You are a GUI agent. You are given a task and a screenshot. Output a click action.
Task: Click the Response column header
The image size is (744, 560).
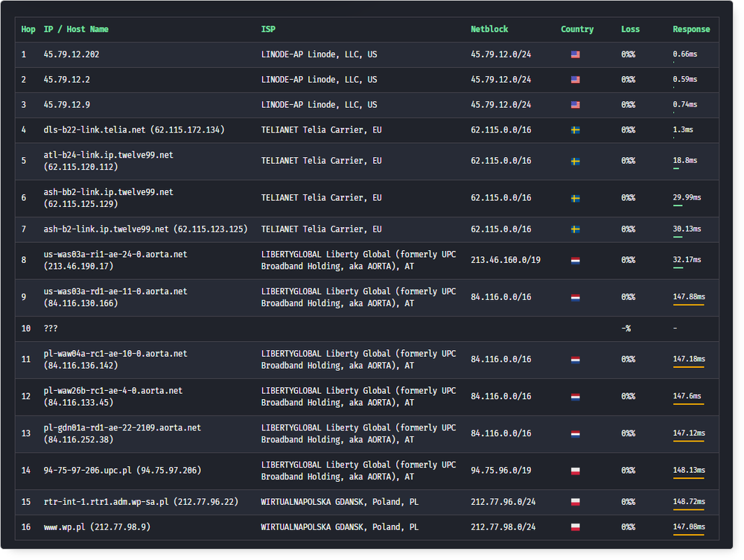click(691, 30)
